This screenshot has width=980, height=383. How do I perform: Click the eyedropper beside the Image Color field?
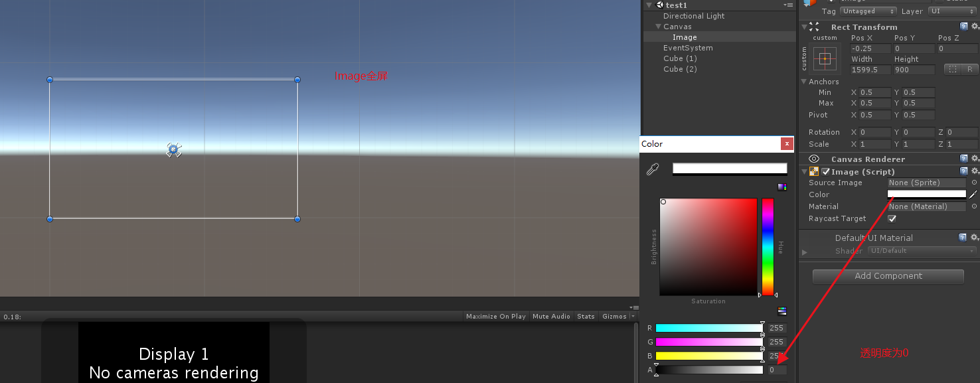tap(974, 194)
